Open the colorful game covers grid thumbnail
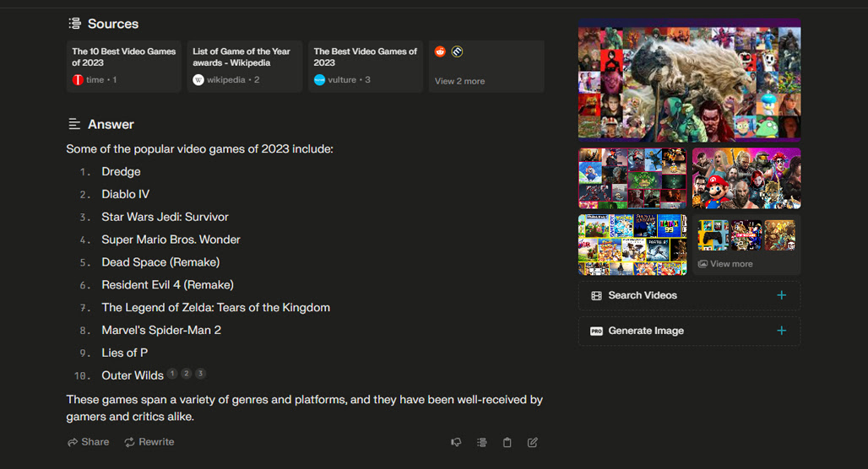The width and height of the screenshot is (868, 469). click(x=632, y=245)
